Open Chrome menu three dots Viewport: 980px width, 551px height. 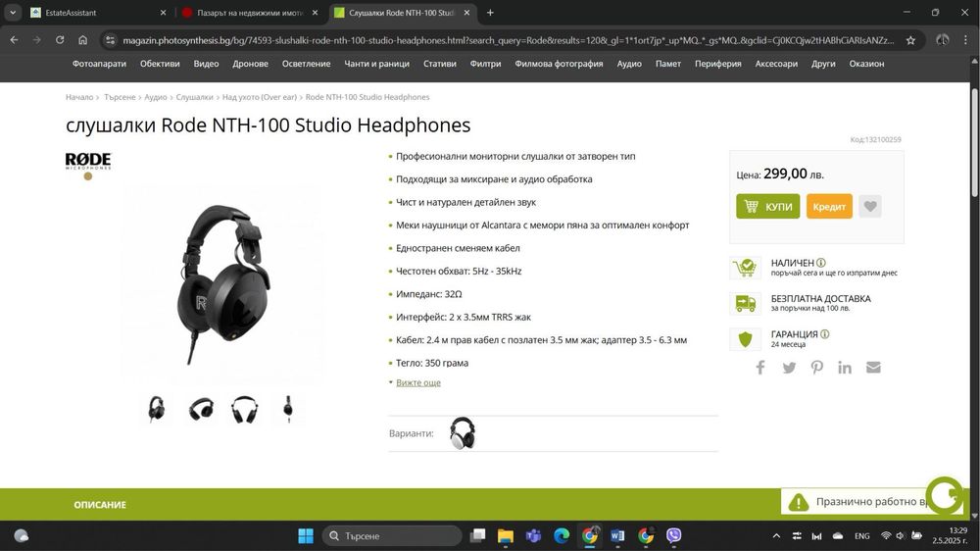pos(965,40)
